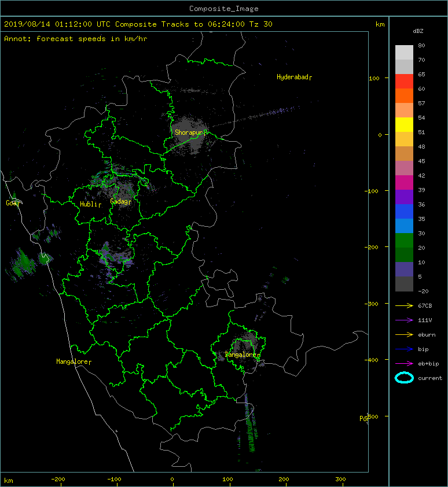Click the 60 dBZ orange color swatch
The image size is (448, 487).
point(404,96)
